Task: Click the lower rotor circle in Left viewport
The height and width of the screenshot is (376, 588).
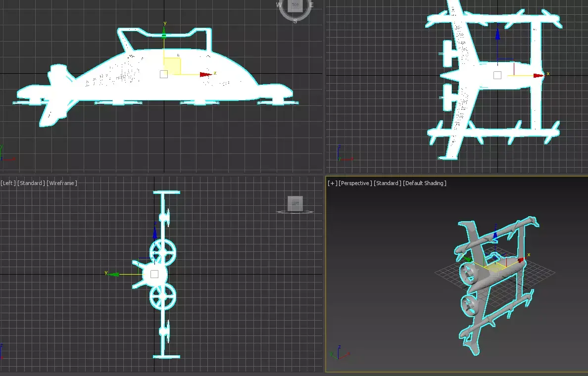Action: point(163,296)
